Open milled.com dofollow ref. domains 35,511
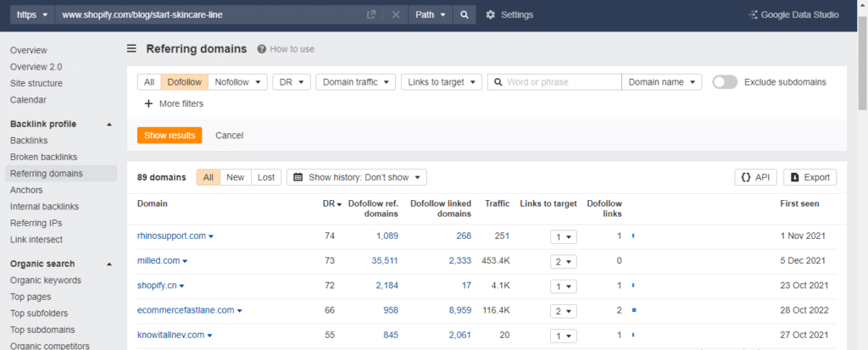 click(x=384, y=261)
